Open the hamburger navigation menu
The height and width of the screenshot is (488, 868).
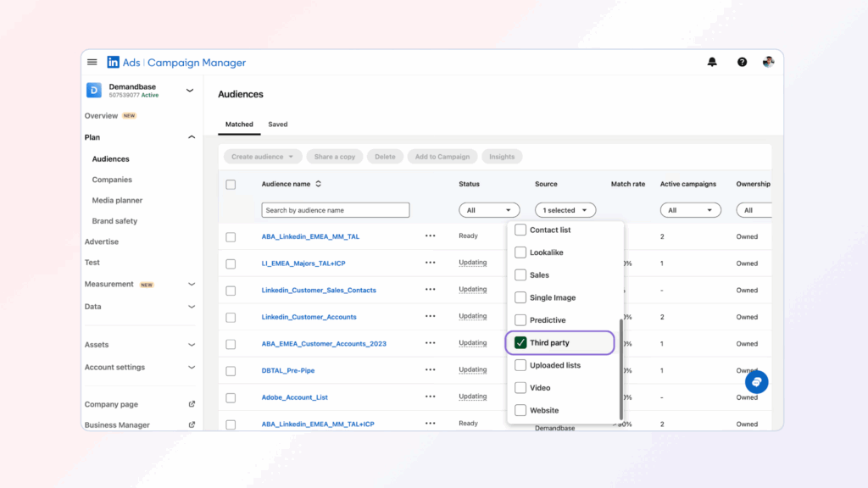coord(92,62)
